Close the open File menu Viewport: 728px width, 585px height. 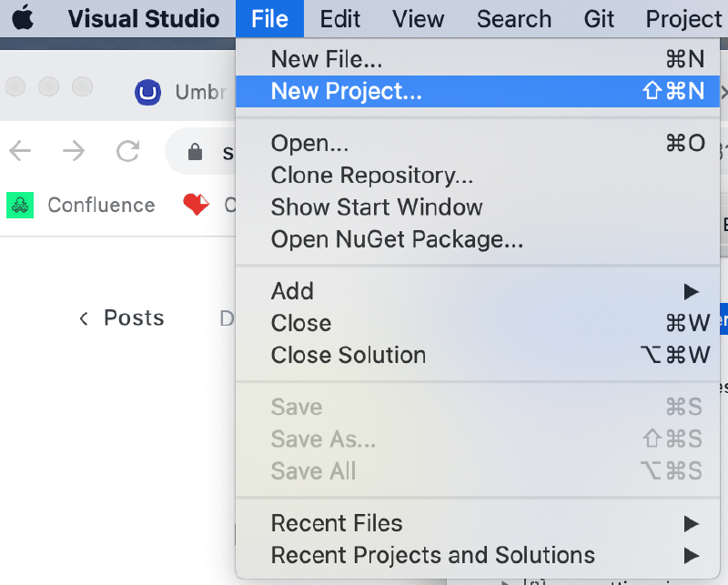point(269,19)
